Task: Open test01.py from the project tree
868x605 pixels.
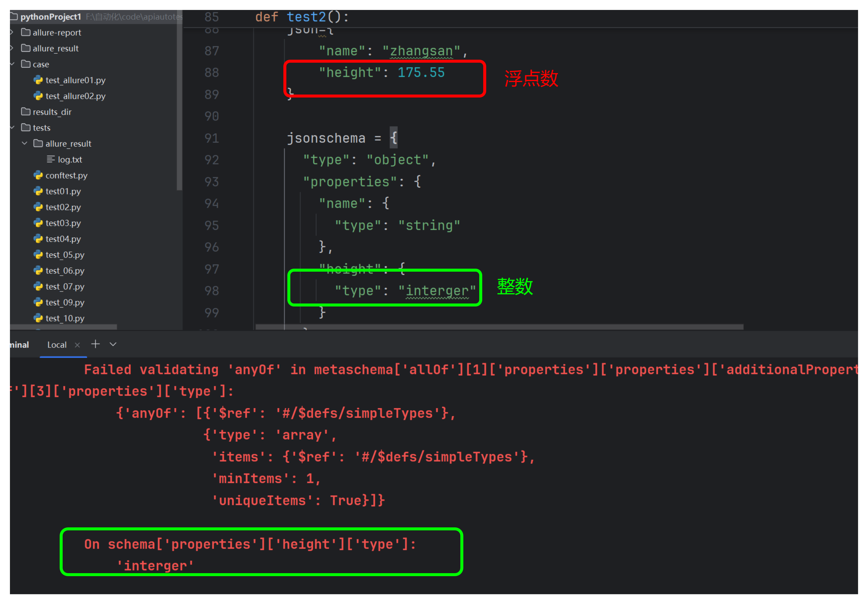Action: [x=63, y=192]
